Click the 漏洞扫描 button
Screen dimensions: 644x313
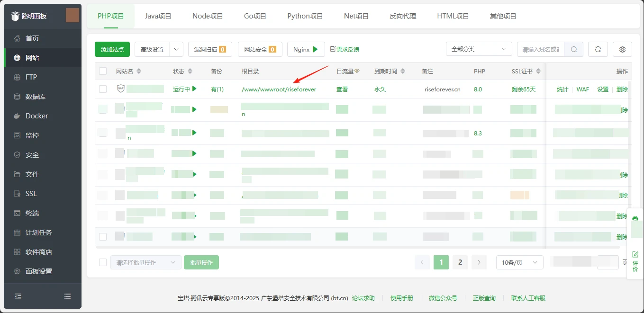[210, 49]
